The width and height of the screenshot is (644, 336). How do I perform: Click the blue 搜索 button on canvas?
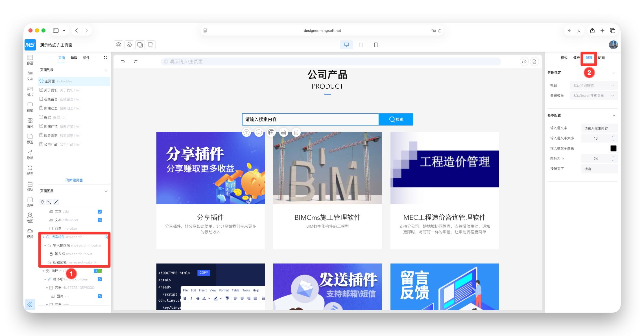(x=396, y=119)
